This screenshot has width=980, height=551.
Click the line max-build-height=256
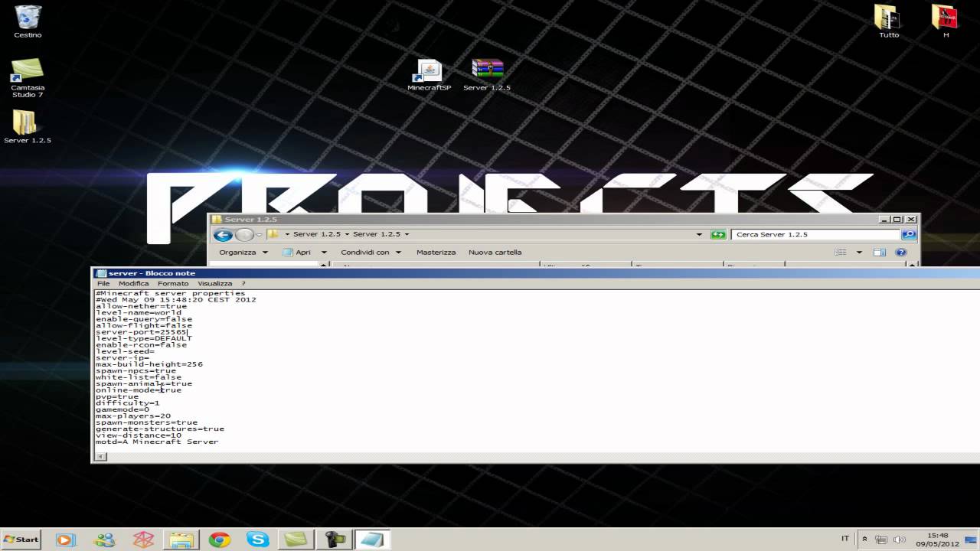149,364
